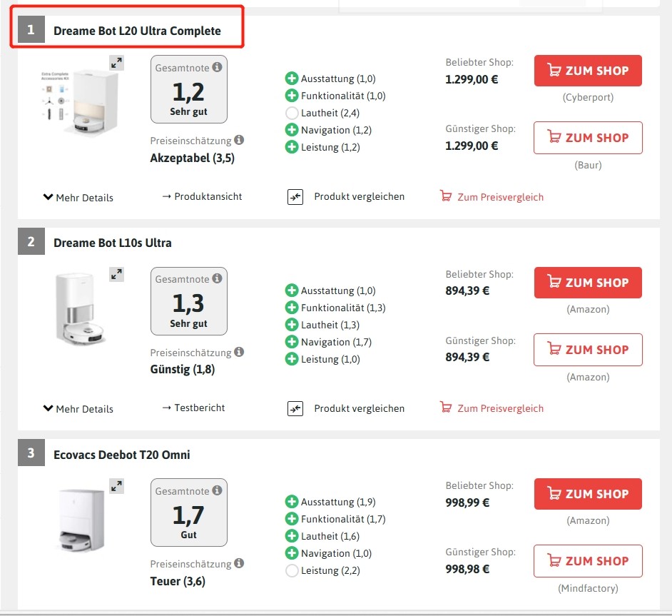Viewport: 672px width, 616px height.
Task: Enlarge Ecovacs Deebot T20 Omni image
Action: click(116, 486)
